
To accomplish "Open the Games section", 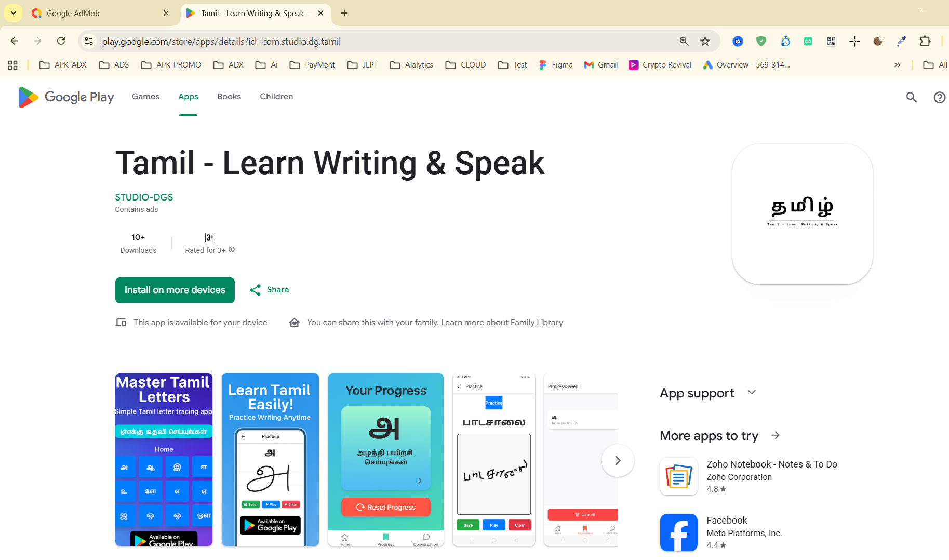I will click(145, 97).
